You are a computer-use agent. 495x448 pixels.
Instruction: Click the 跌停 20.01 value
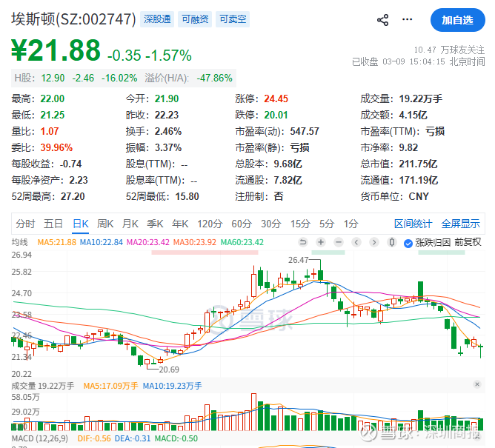(276, 115)
